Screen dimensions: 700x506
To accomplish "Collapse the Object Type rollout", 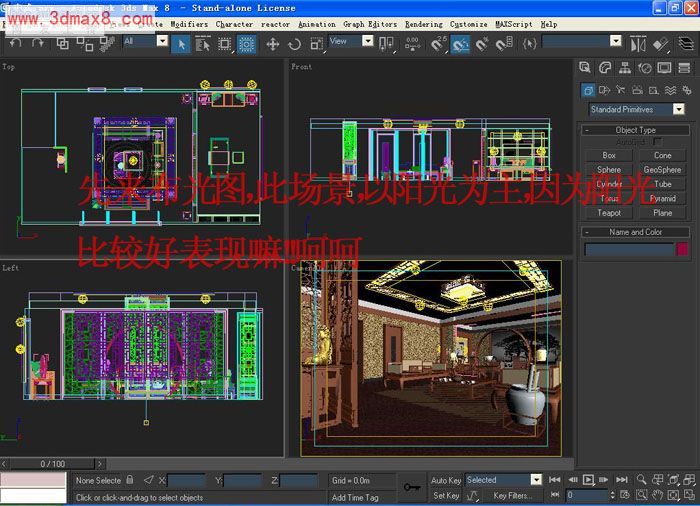I will pos(635,130).
